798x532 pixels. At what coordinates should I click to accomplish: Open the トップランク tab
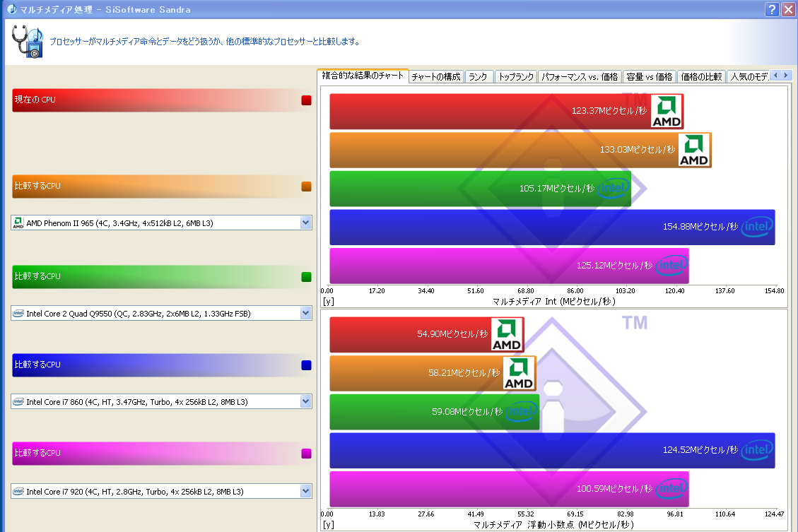tap(516, 77)
